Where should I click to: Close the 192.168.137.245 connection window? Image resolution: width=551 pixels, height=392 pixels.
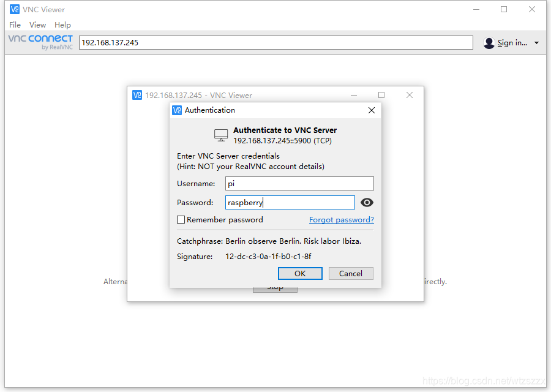point(410,95)
